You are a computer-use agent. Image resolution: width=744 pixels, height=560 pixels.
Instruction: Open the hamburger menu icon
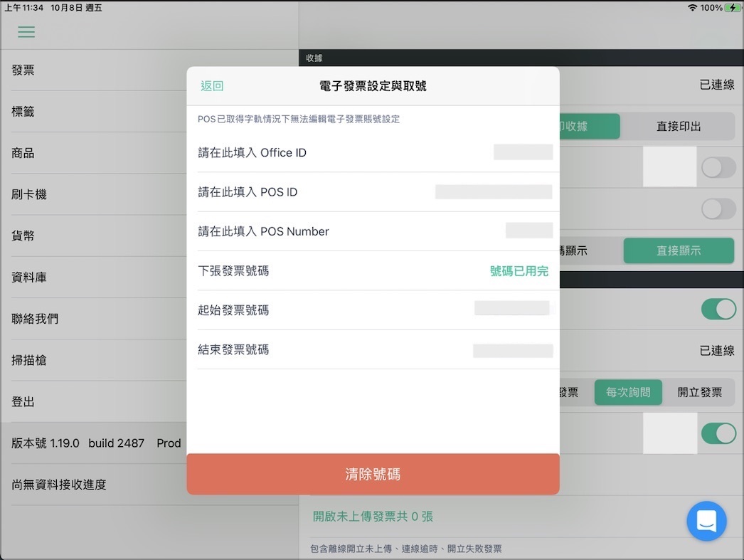pyautogui.click(x=26, y=32)
